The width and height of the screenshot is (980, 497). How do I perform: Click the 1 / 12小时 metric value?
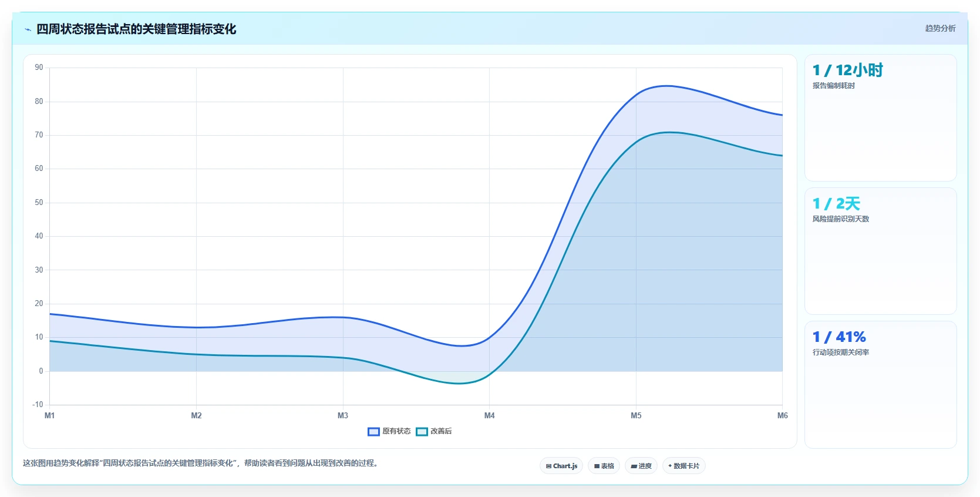[847, 70]
